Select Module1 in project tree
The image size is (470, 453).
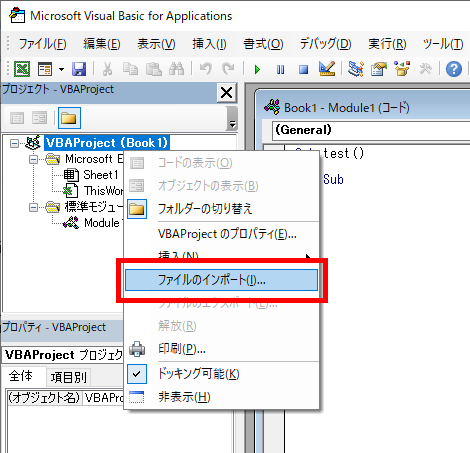coord(103,223)
